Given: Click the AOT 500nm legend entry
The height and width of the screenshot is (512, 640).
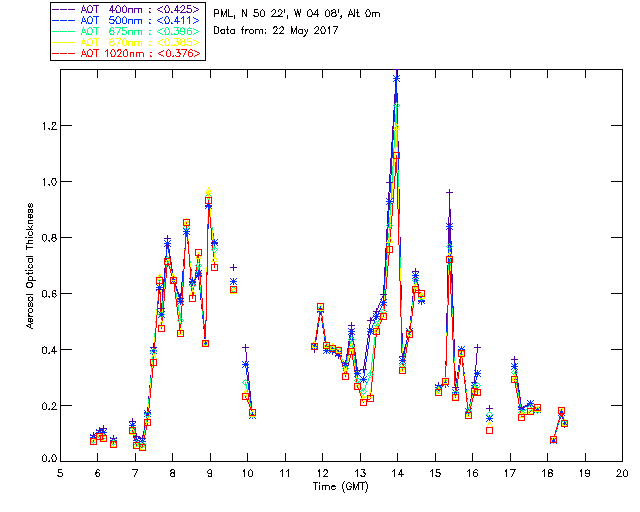Looking at the screenshot, I should pos(127,20).
